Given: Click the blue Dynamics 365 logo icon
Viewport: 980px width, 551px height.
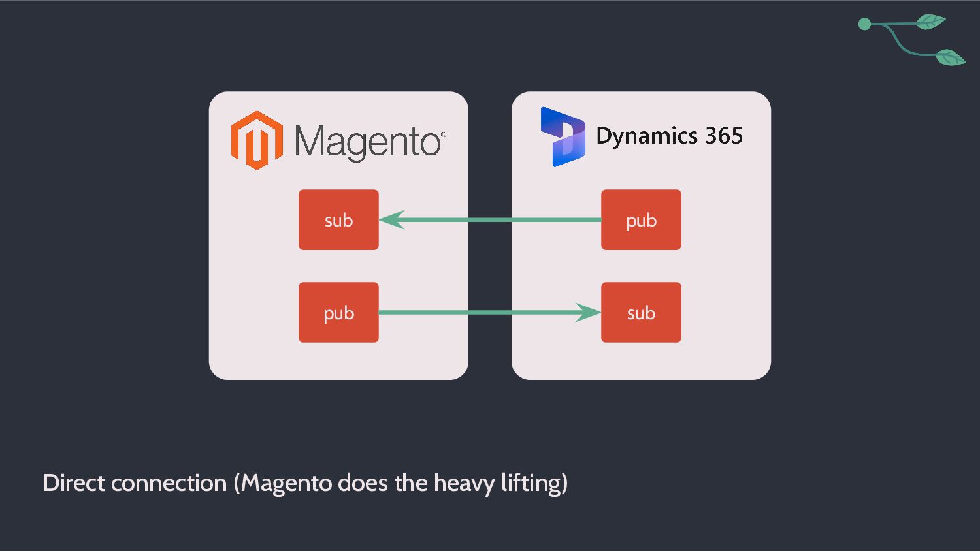Looking at the screenshot, I should point(563,137).
